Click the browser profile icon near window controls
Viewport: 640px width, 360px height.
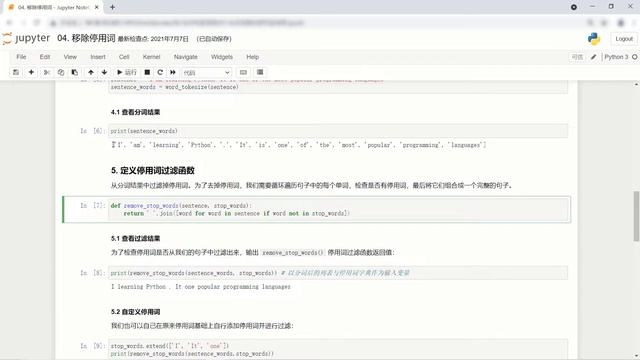pyautogui.click(x=573, y=7)
